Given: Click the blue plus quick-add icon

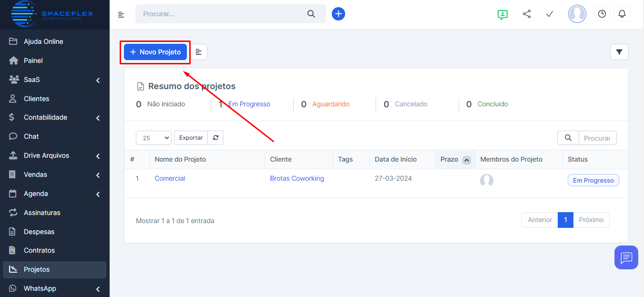Looking at the screenshot, I should click(338, 14).
